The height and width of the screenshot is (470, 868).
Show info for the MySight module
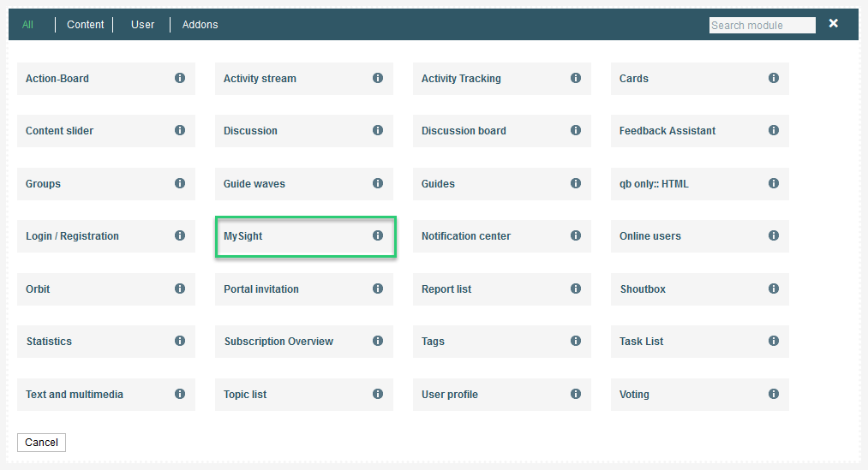378,235
